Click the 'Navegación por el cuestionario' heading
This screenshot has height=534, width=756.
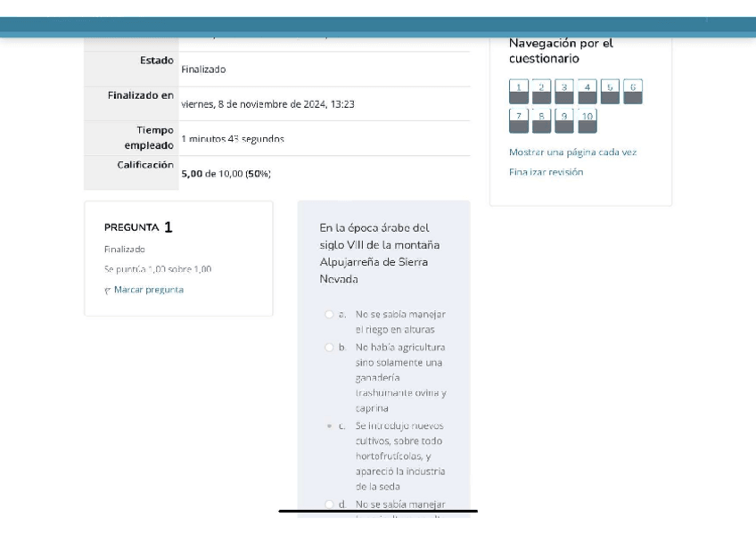tap(561, 51)
